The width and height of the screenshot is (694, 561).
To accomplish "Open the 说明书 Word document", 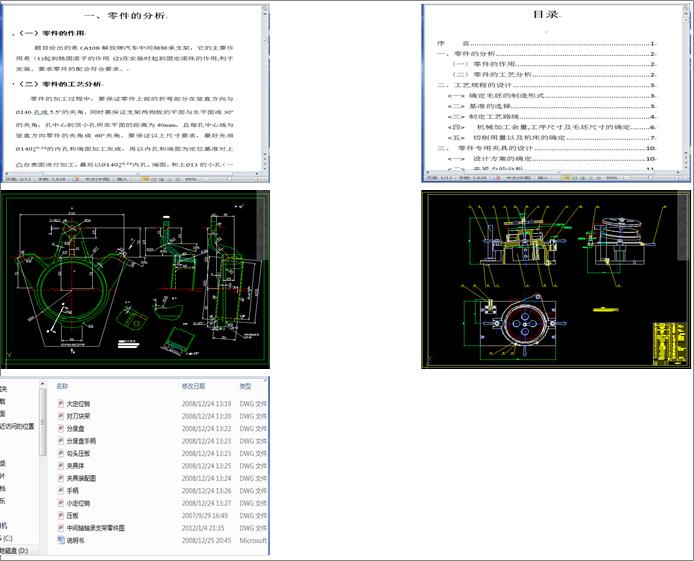I will [x=76, y=540].
